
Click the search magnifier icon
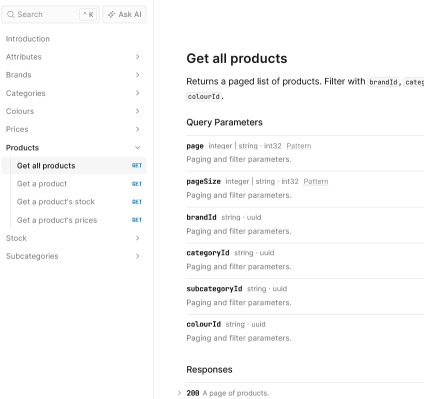pos(11,14)
